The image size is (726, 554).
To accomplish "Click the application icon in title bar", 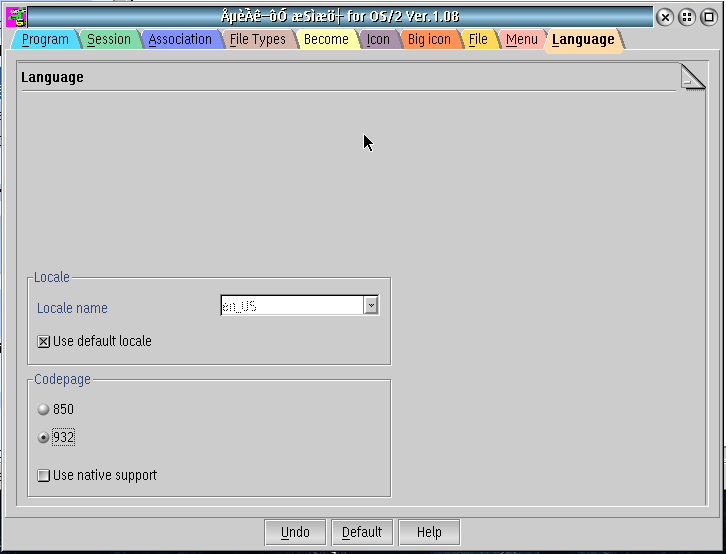I will 16,17.
